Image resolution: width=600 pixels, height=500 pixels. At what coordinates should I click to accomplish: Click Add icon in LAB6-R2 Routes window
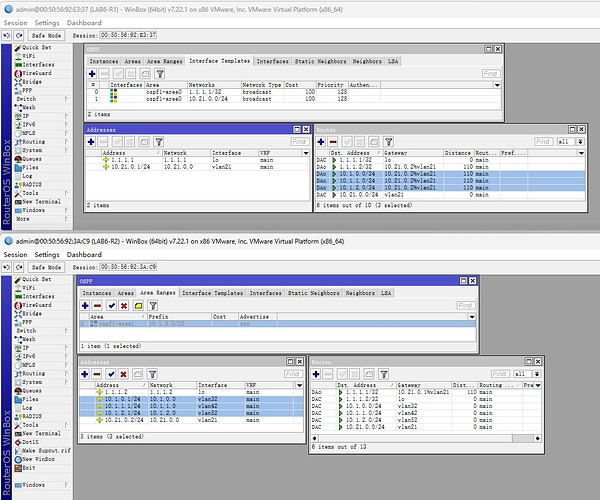coord(316,374)
